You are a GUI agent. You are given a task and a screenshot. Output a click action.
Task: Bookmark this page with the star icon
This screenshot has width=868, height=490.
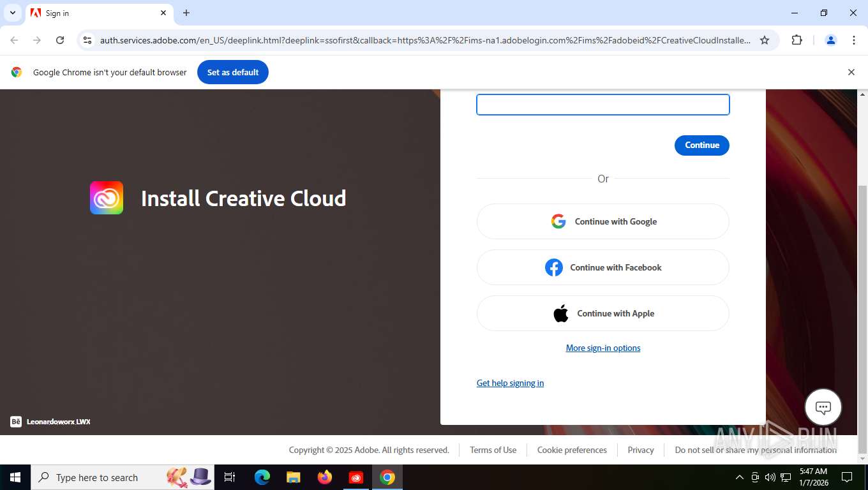(765, 40)
